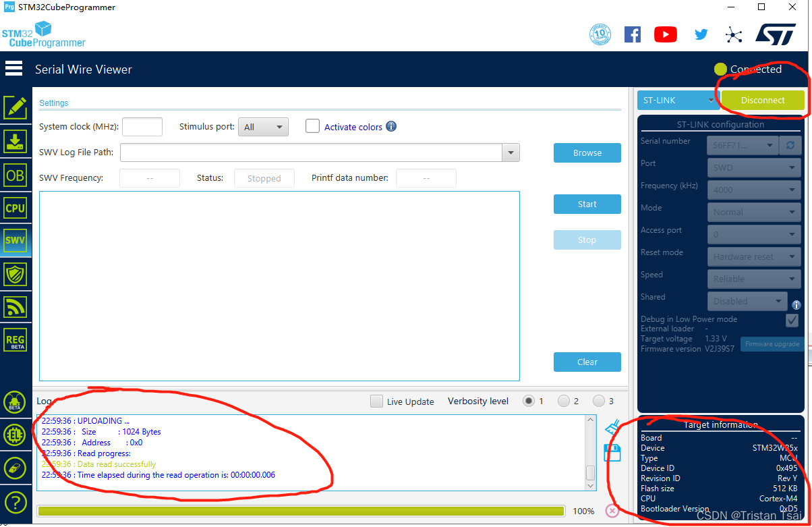Click the full chip erase icon
This screenshot has height=527, width=812.
pyautogui.click(x=14, y=468)
